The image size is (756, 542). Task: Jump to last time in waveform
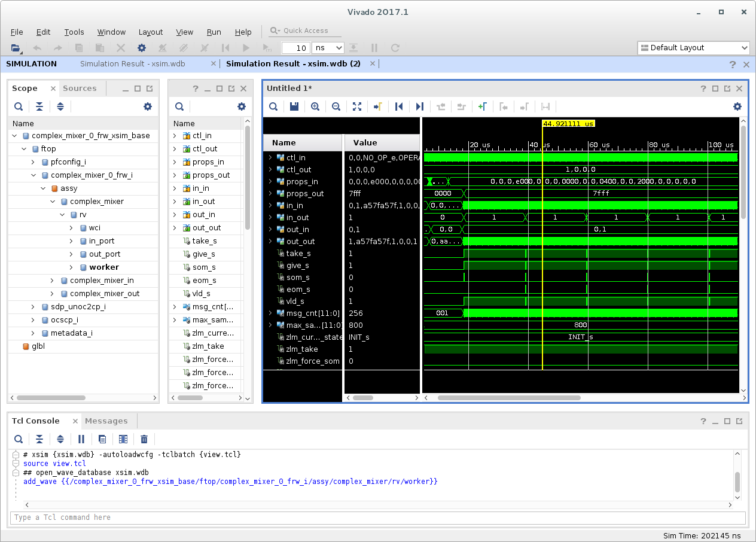[420, 106]
